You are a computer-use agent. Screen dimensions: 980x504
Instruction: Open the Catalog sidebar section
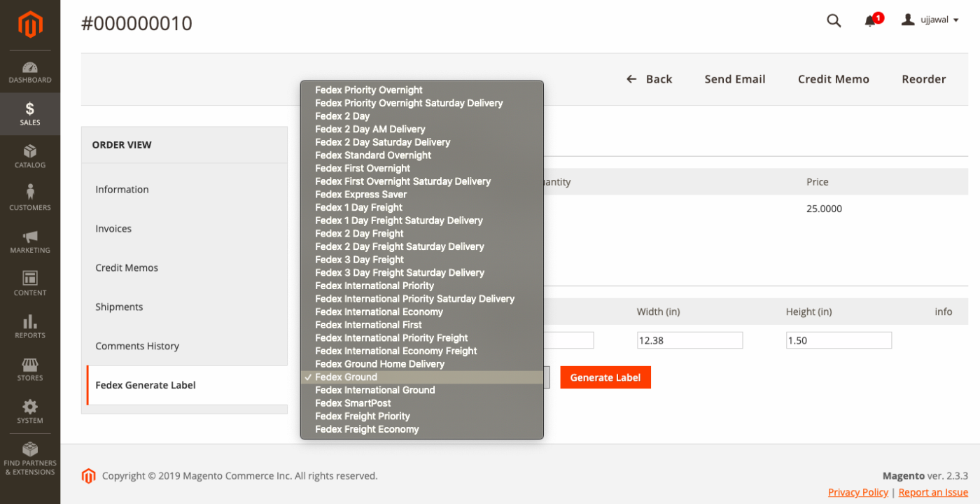coord(30,157)
